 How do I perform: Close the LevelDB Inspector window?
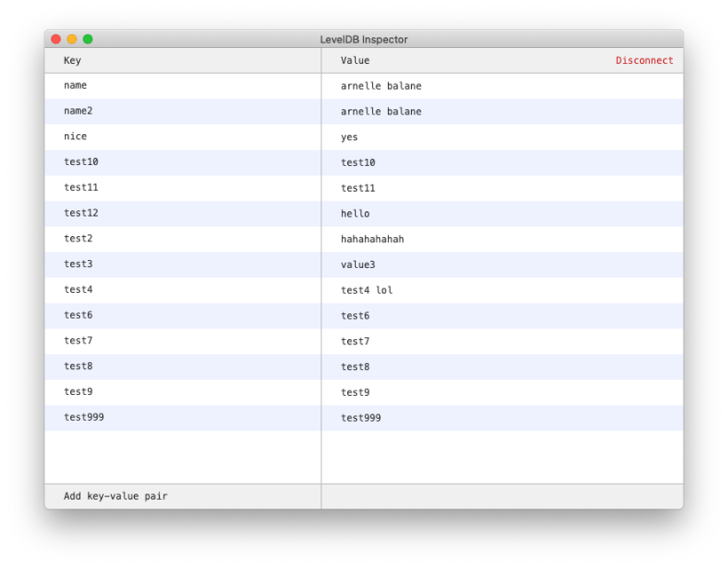point(56,39)
